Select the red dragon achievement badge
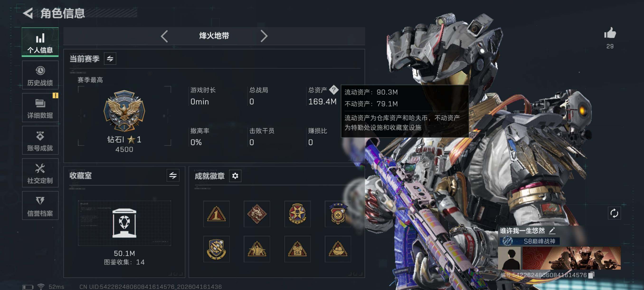 pos(257,214)
